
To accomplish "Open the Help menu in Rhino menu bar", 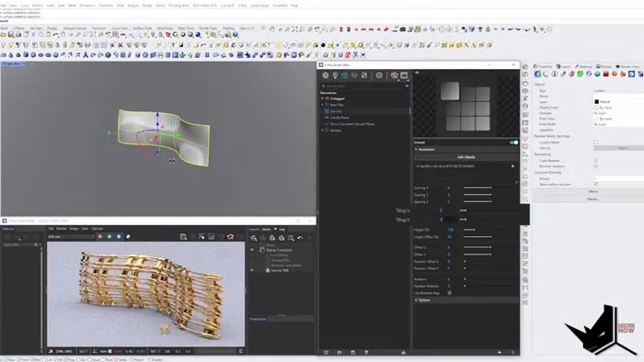I will [x=294, y=6].
